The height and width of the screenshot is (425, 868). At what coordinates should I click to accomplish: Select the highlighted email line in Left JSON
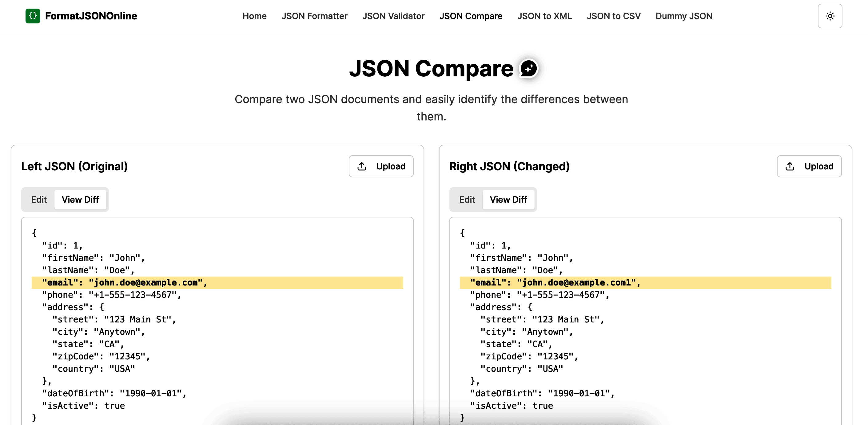(x=125, y=282)
